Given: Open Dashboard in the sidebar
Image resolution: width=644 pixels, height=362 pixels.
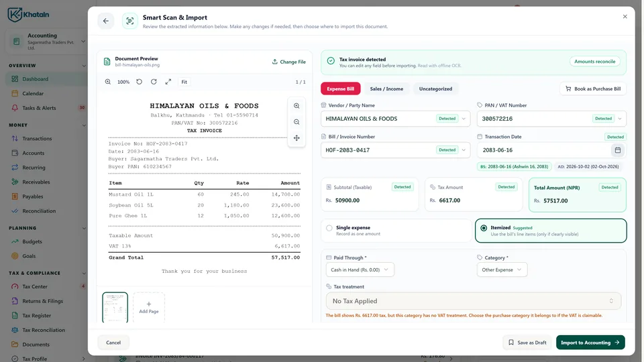Looking at the screenshot, I should [46, 79].
